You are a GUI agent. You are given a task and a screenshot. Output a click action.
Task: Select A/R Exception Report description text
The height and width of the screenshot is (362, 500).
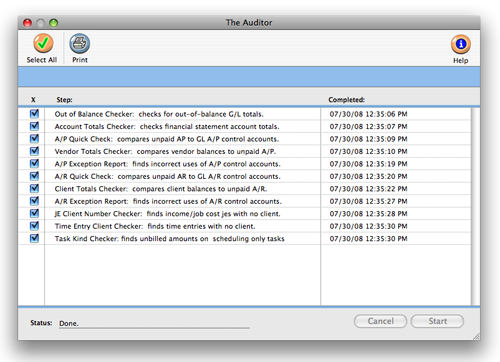[x=168, y=201]
